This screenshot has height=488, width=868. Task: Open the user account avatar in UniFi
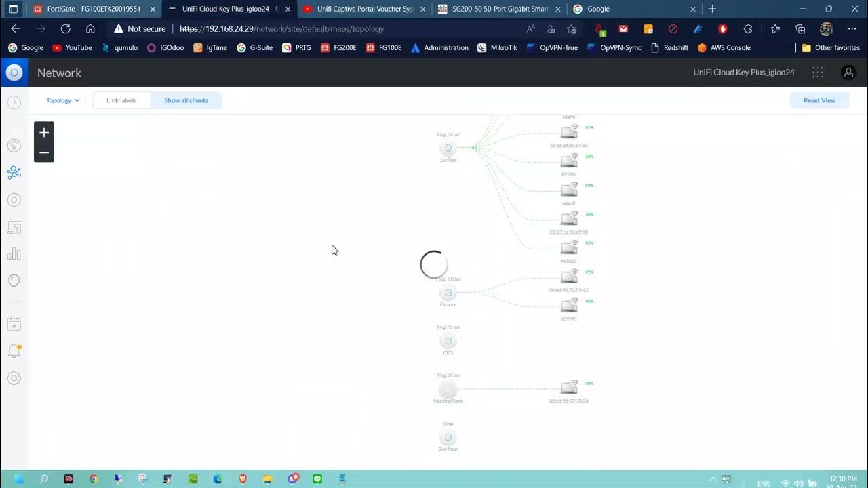(848, 73)
